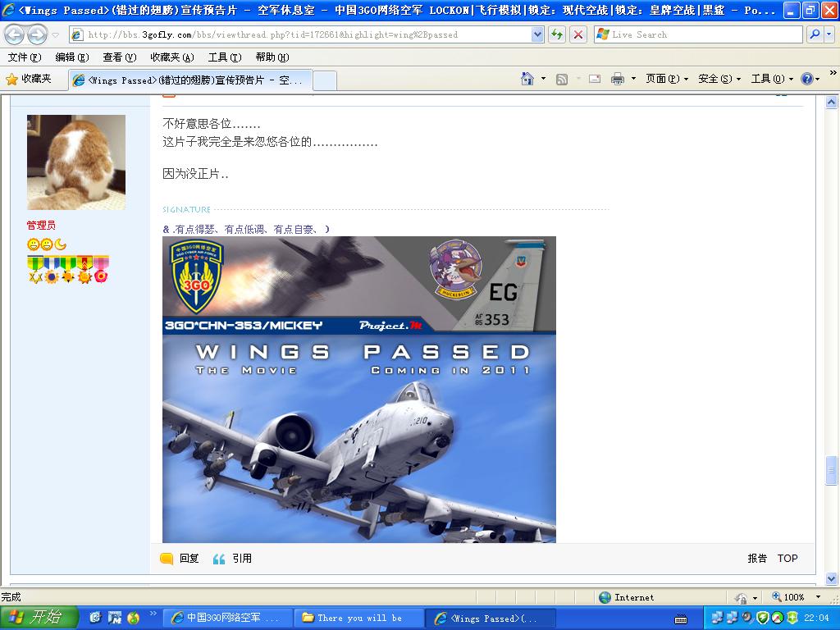
Task: Click the 管理员 user title text
Action: tap(41, 226)
